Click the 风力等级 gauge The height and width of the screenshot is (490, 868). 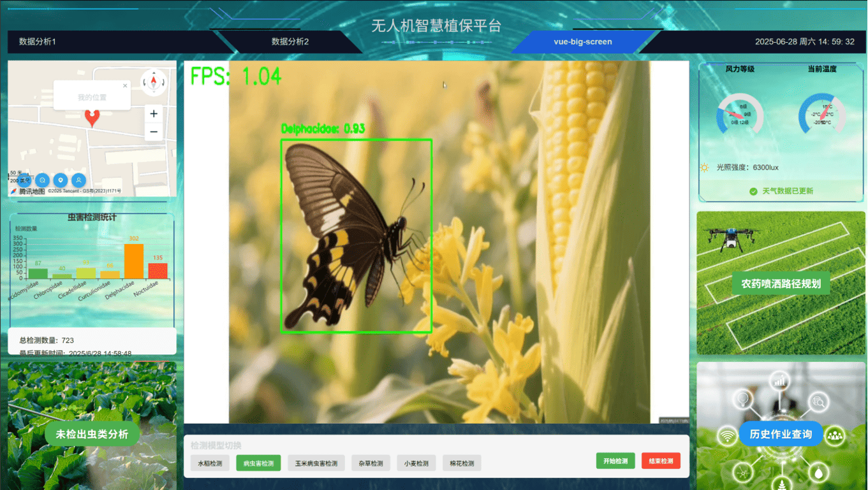pyautogui.click(x=740, y=113)
